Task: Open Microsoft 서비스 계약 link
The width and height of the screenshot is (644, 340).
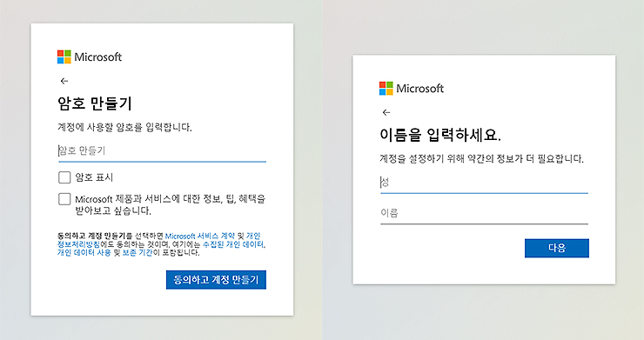Action: (x=200, y=236)
